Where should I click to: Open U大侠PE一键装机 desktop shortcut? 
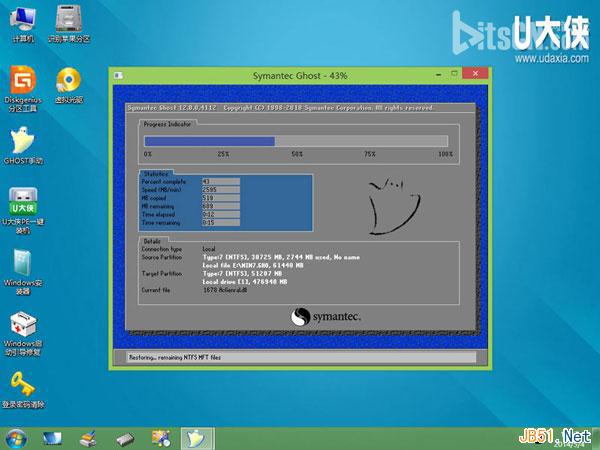23,210
